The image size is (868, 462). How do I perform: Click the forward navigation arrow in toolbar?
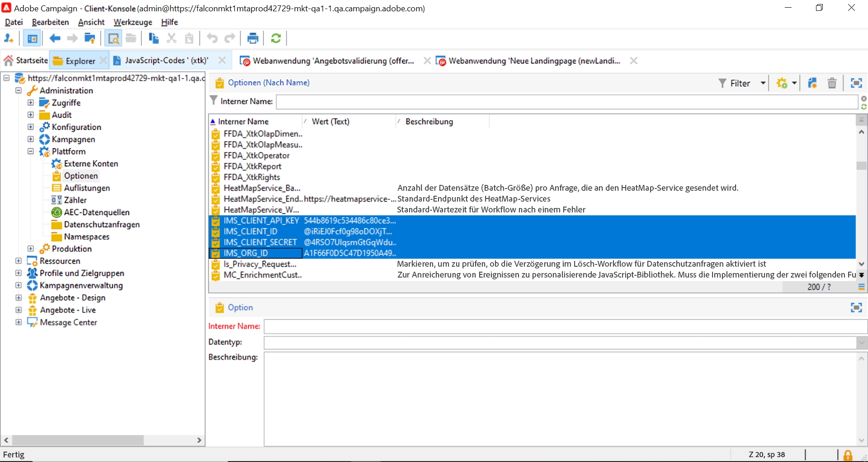pyautogui.click(x=72, y=38)
